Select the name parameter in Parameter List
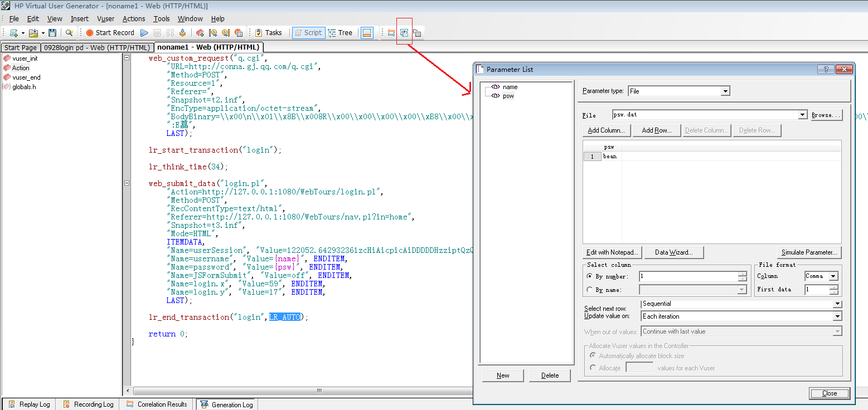 [x=510, y=87]
